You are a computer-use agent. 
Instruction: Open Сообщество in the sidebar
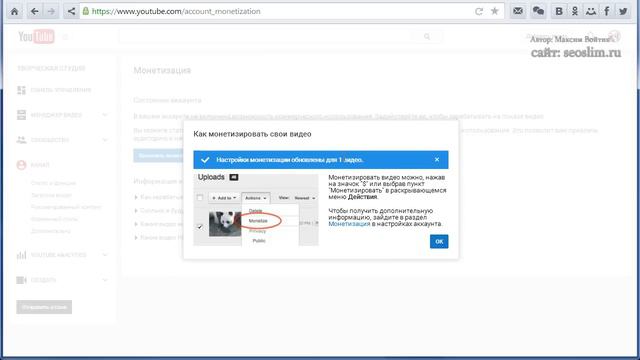tap(50, 140)
